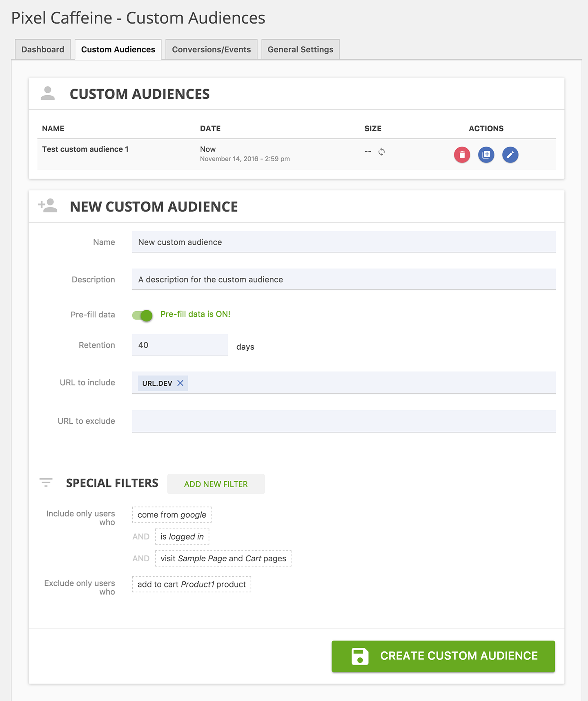This screenshot has width=588, height=701.
Task: Remove the URL.DEV tag with X
Action: (x=180, y=383)
